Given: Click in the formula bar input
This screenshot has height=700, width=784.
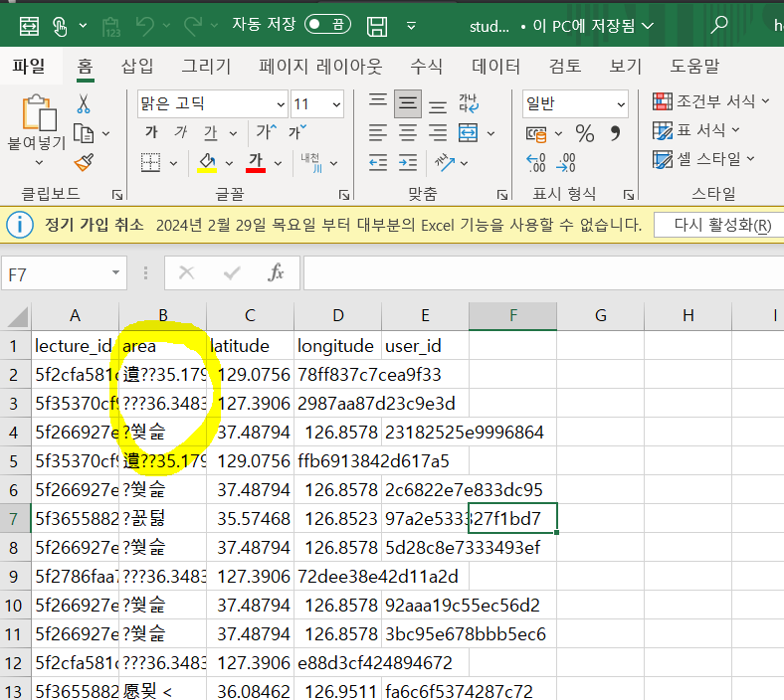Looking at the screenshot, I should pos(543,272).
